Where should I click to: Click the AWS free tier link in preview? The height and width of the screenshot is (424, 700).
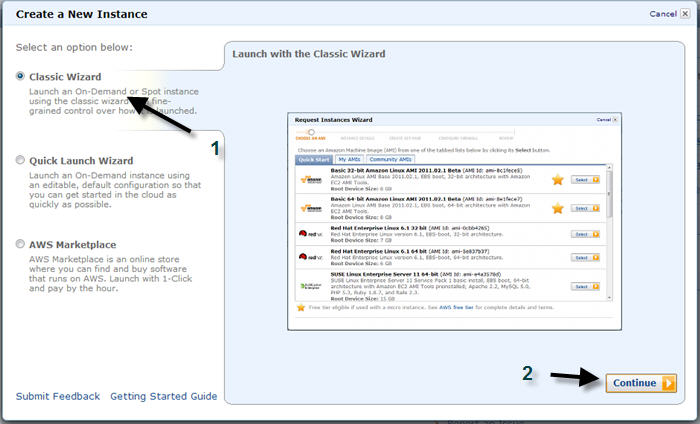click(x=456, y=308)
